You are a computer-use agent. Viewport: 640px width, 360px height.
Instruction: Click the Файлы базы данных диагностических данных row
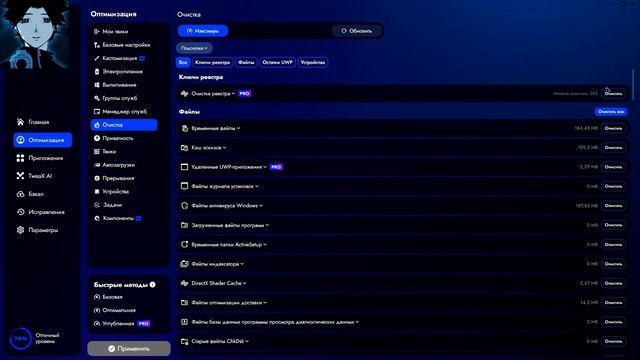(x=402, y=322)
